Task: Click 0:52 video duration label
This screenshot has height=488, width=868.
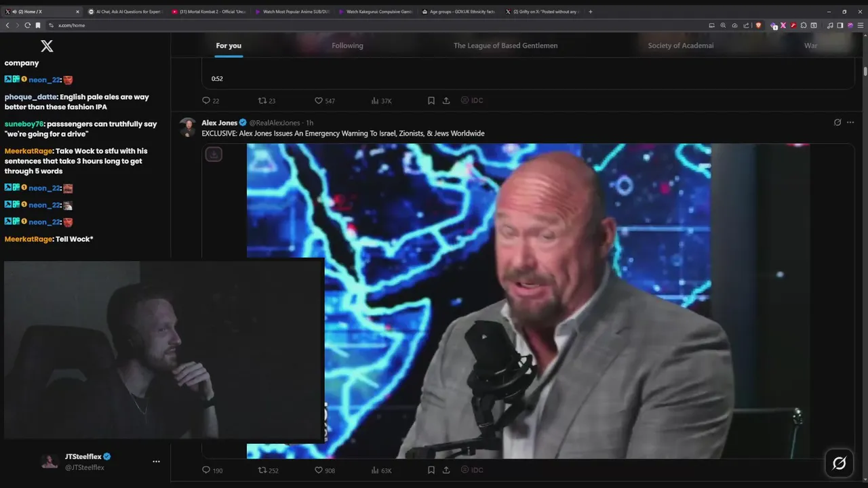Action: [217, 79]
